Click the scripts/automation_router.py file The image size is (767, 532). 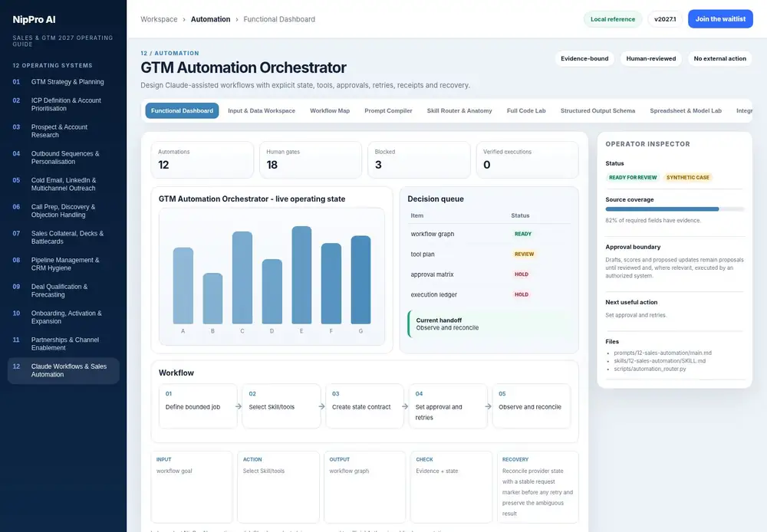(650, 369)
